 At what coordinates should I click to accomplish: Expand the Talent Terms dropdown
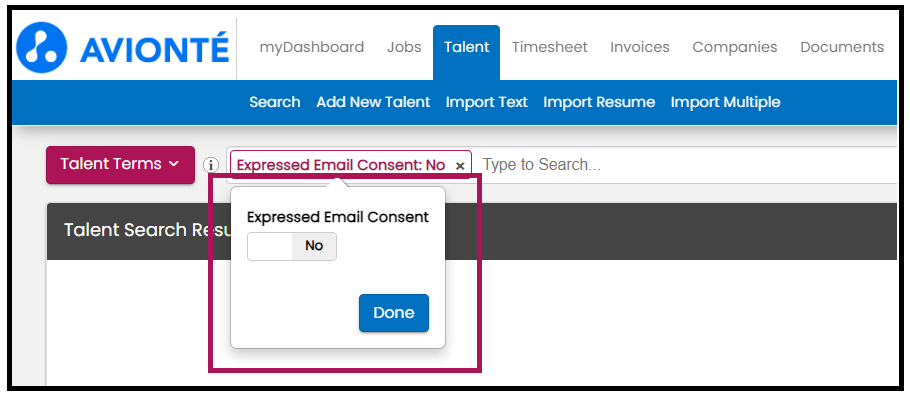[x=120, y=165]
